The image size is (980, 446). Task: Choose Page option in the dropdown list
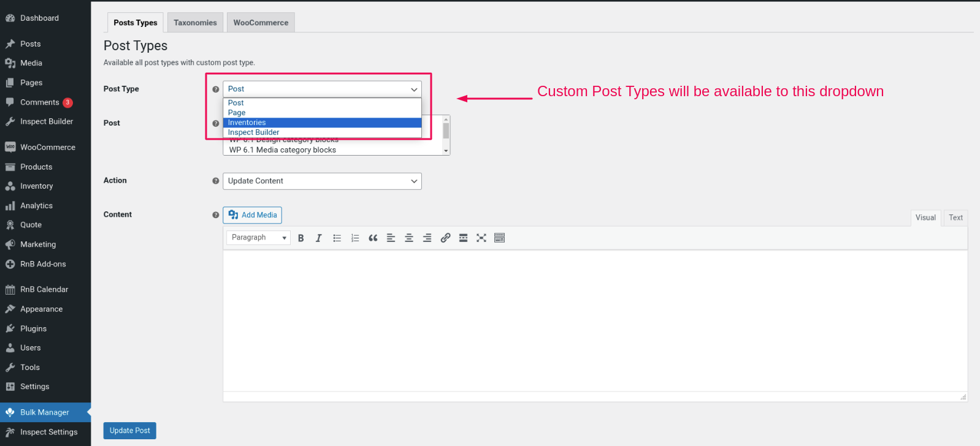(x=322, y=113)
